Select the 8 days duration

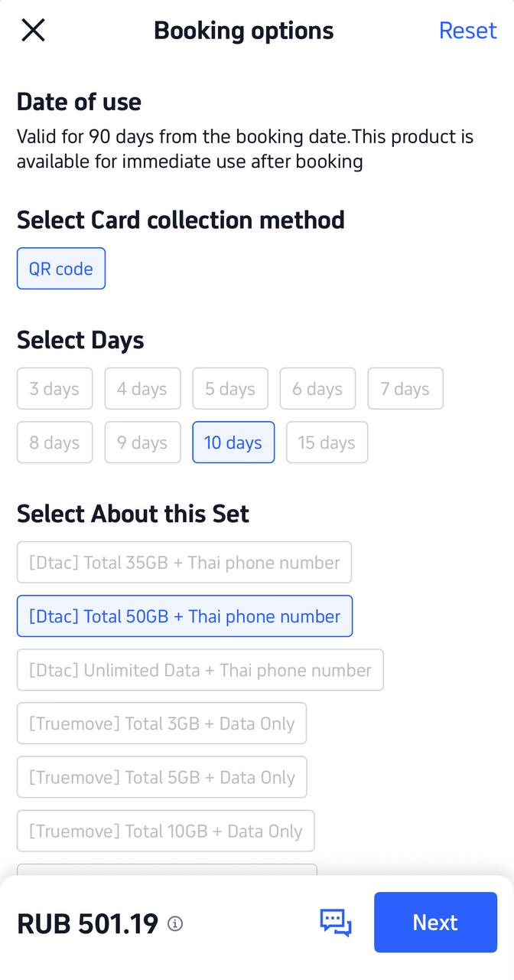click(54, 443)
